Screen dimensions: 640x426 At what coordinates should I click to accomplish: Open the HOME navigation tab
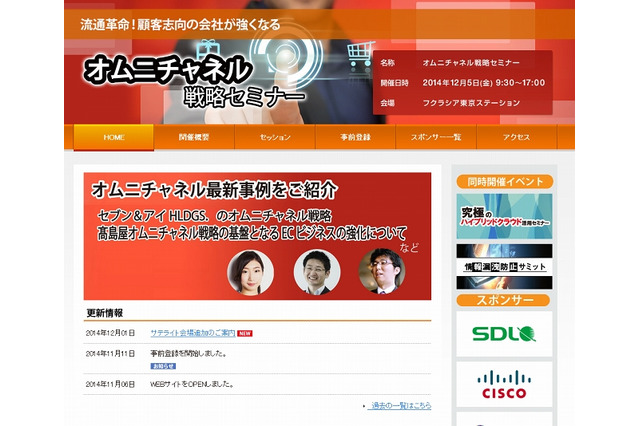[x=113, y=138]
